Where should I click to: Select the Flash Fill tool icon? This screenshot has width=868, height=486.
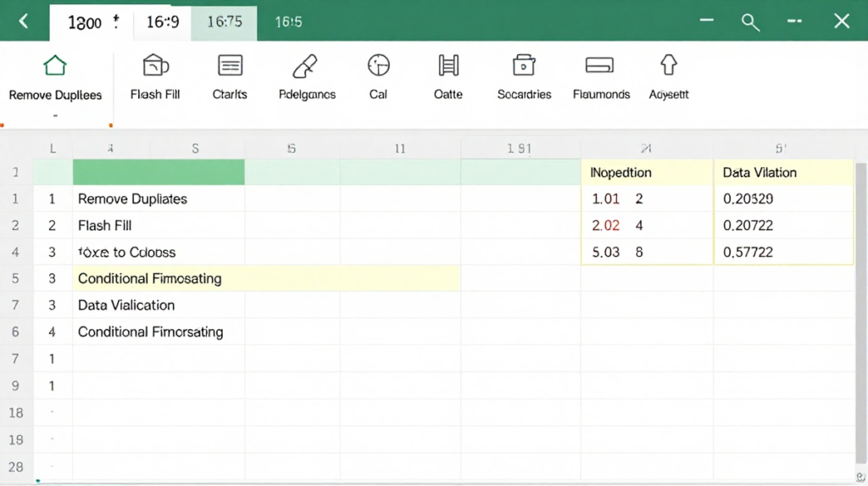coord(156,65)
